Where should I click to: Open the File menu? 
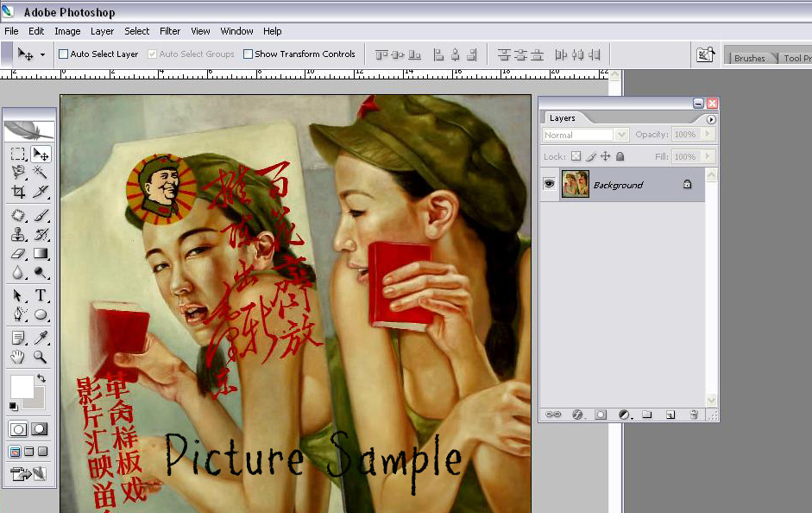click(x=11, y=31)
